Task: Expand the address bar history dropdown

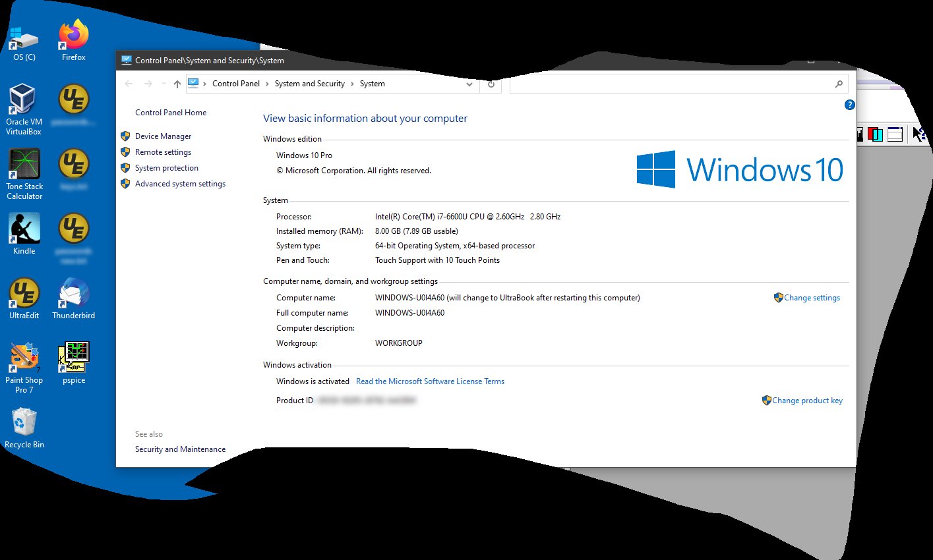Action: (x=469, y=84)
